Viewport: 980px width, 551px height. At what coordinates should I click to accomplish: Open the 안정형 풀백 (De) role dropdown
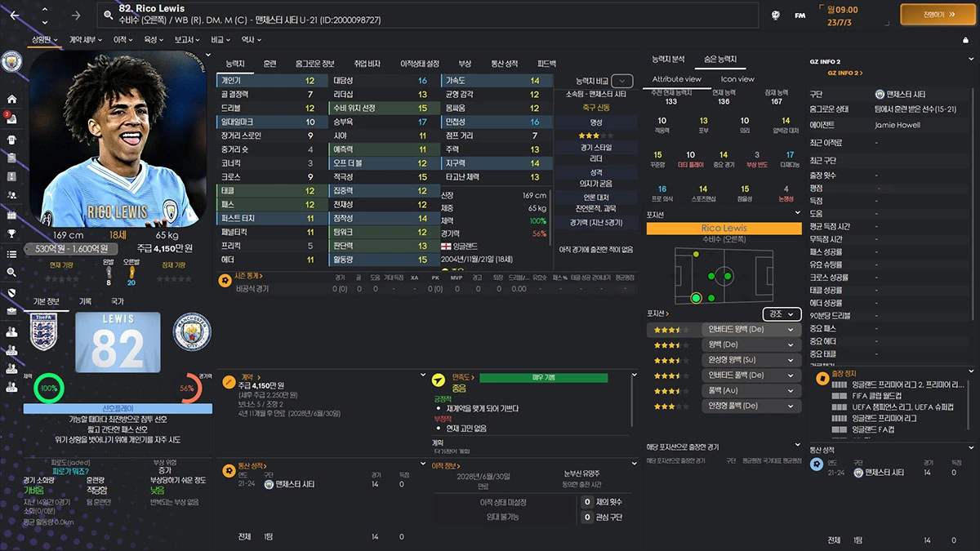click(x=750, y=406)
